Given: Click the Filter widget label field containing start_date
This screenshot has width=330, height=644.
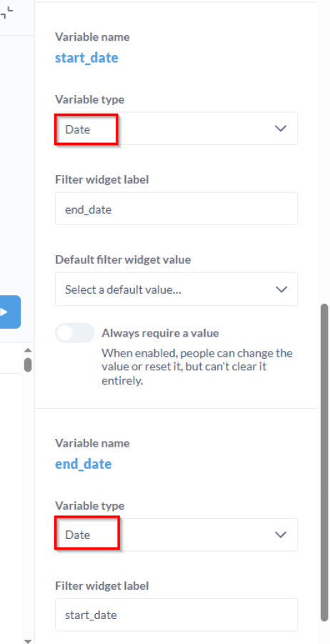Looking at the screenshot, I should click(176, 615).
